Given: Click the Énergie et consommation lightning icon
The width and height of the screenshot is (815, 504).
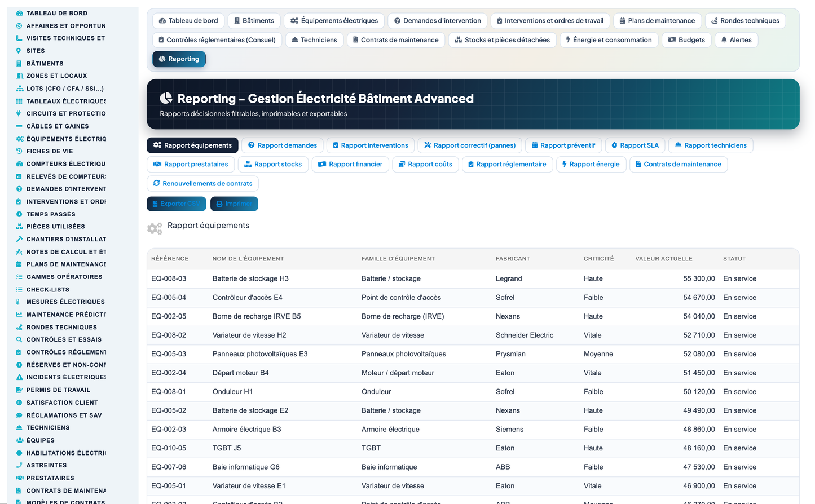Looking at the screenshot, I should click(x=568, y=39).
